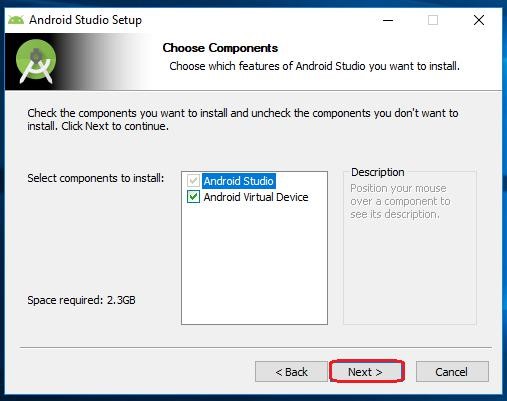Click the 'Choose Components' heading
The width and height of the screenshot is (507, 401).
(x=220, y=48)
